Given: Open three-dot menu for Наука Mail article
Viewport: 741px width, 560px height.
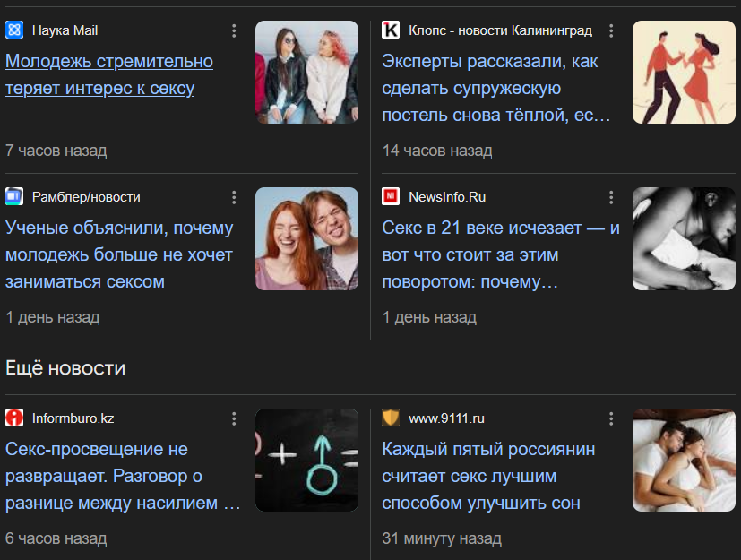Looking at the screenshot, I should (x=234, y=31).
